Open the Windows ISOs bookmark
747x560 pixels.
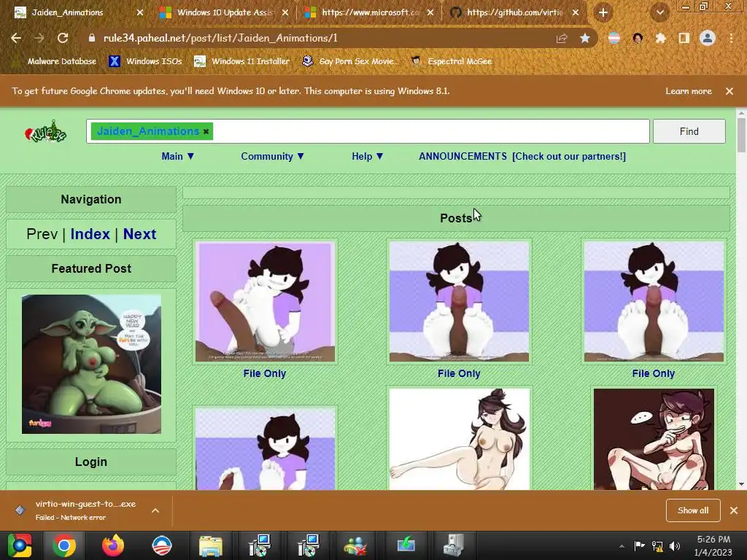(146, 61)
